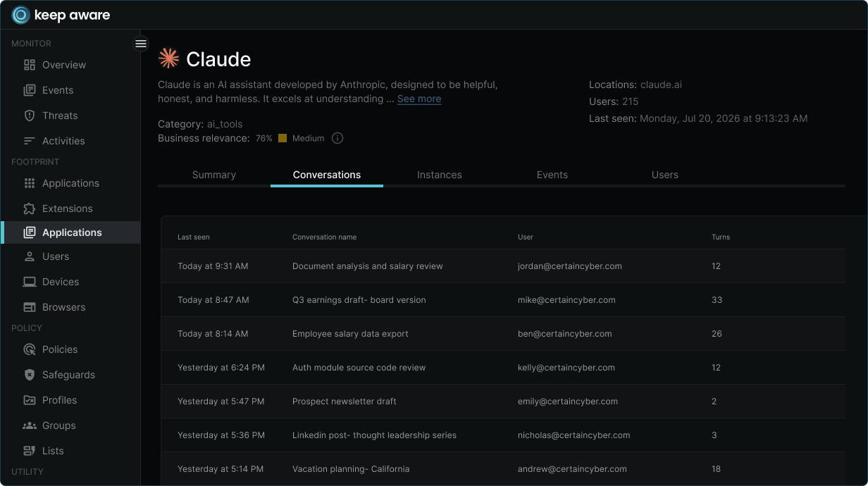Click the Applications grid icon under Footprint
The height and width of the screenshot is (486, 868).
tap(30, 183)
